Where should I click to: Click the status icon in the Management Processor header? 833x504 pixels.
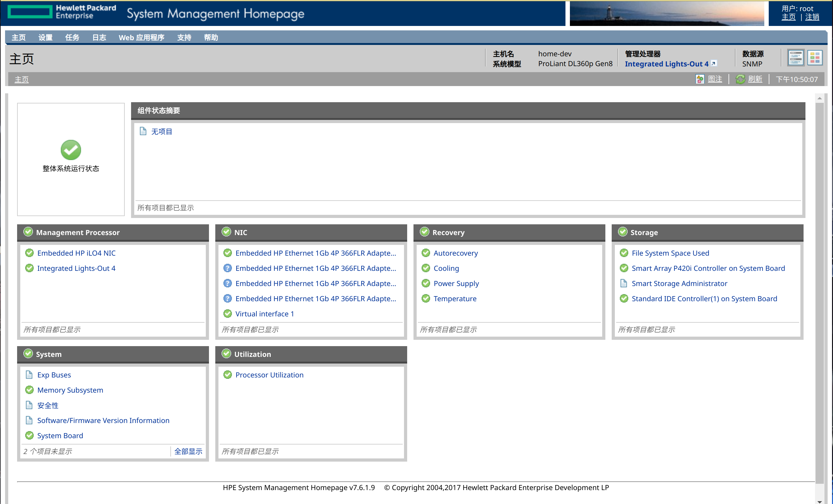point(28,232)
